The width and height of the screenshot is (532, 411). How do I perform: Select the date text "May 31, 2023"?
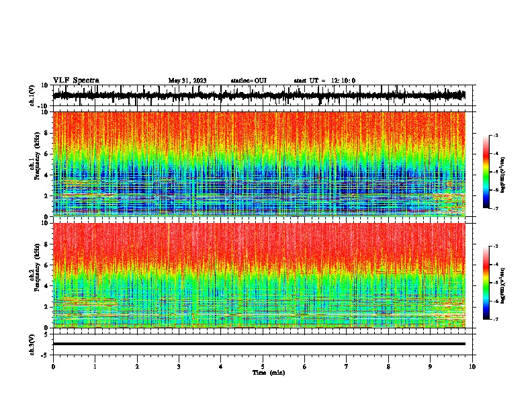coord(187,81)
